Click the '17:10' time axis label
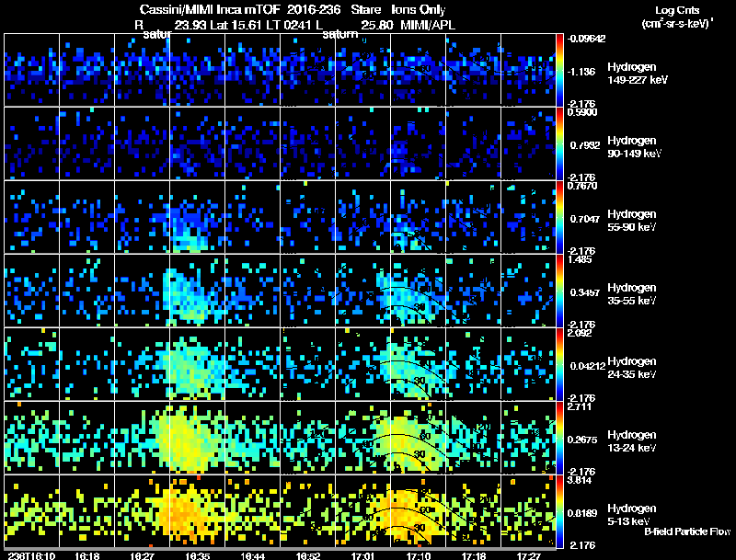Viewport: 736px width, 560px height. coord(419,555)
